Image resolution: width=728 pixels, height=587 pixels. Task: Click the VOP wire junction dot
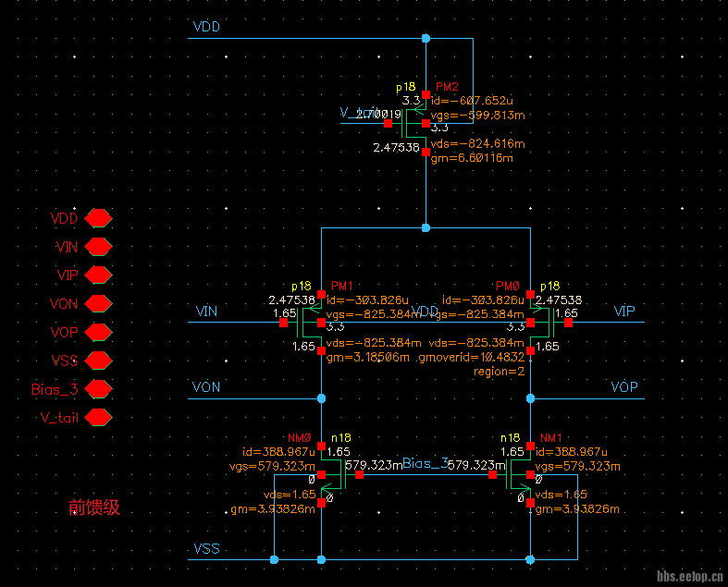[x=530, y=398]
